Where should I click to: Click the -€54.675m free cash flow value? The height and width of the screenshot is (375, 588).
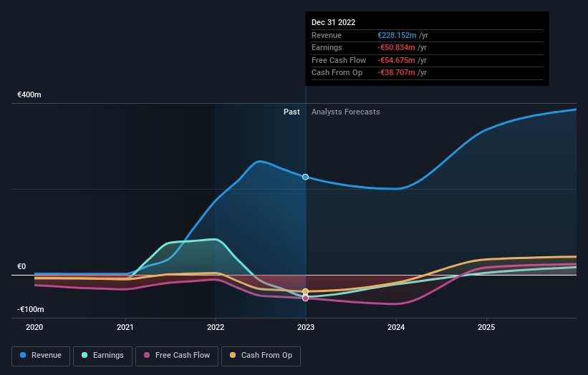[x=396, y=60]
